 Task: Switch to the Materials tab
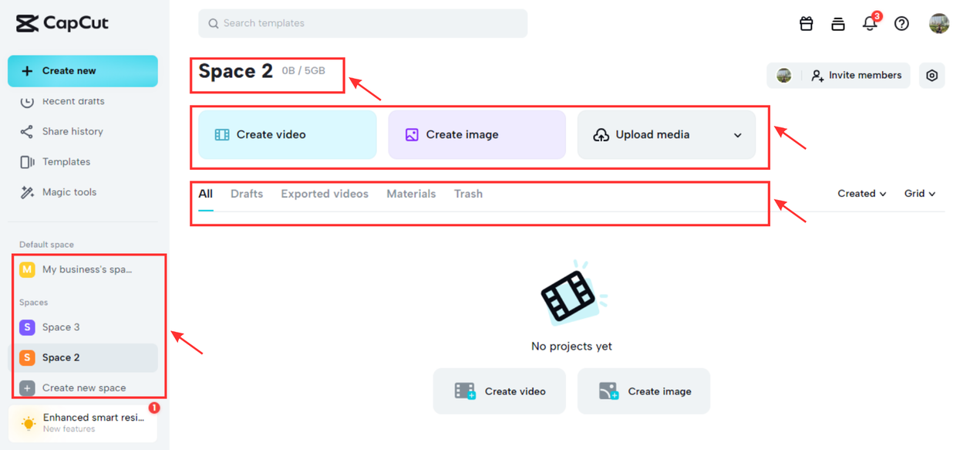coord(411,194)
